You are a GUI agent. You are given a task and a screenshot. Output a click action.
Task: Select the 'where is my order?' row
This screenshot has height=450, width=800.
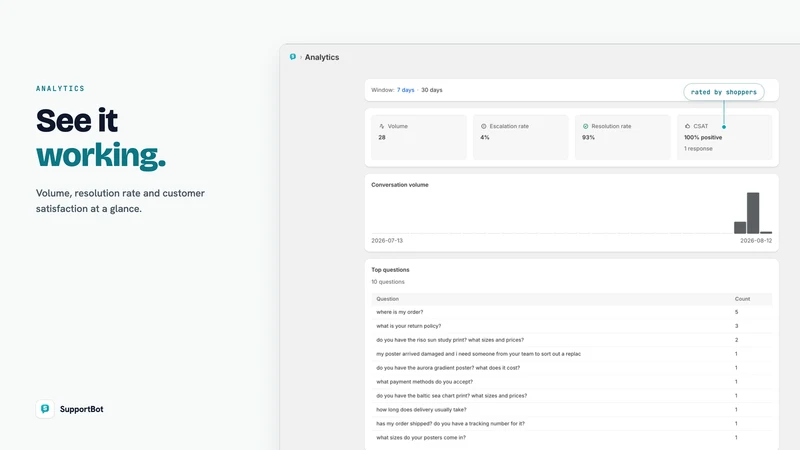(x=571, y=312)
